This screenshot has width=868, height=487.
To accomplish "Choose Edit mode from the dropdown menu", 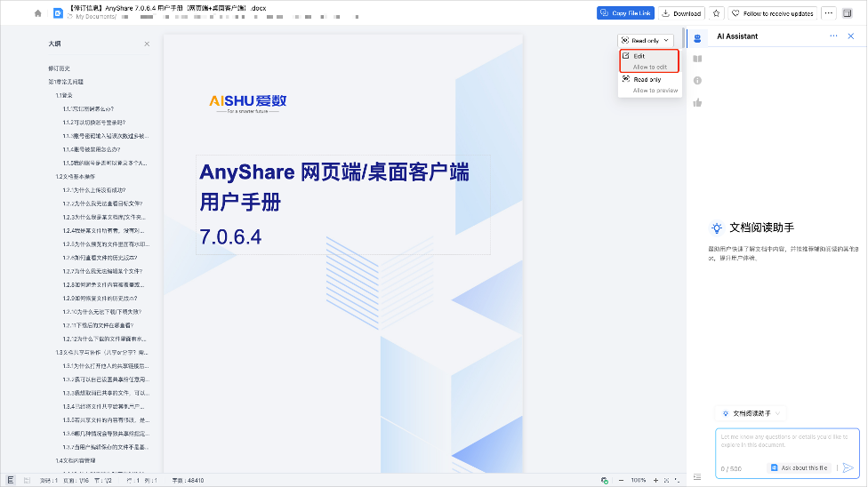I will click(649, 60).
